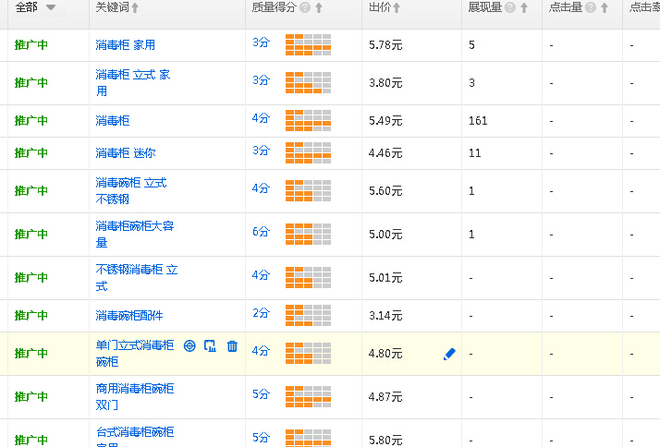Click quality score bars for 消毒柜碗柜大容量
The height and width of the screenshot is (447, 660).
307,235
